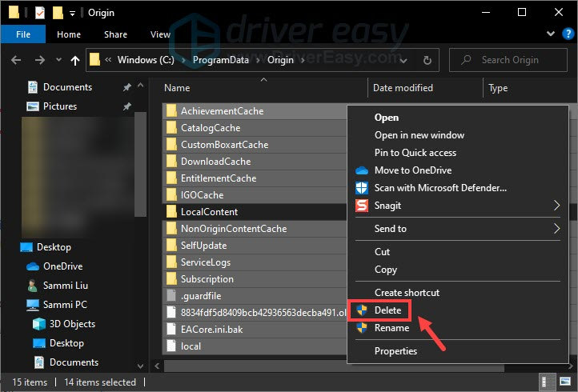Choose Properties in the context menu
Screen dimensions: 578x392
click(x=457, y=351)
